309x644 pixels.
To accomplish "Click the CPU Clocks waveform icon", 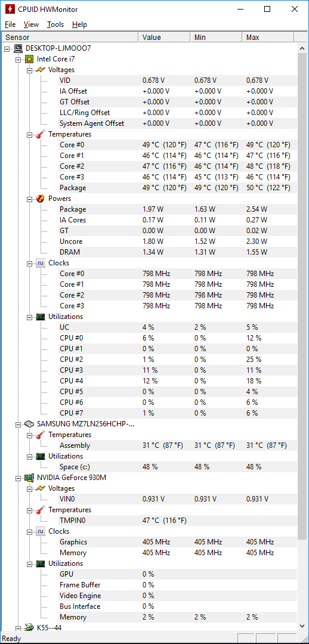I will pos(41,263).
